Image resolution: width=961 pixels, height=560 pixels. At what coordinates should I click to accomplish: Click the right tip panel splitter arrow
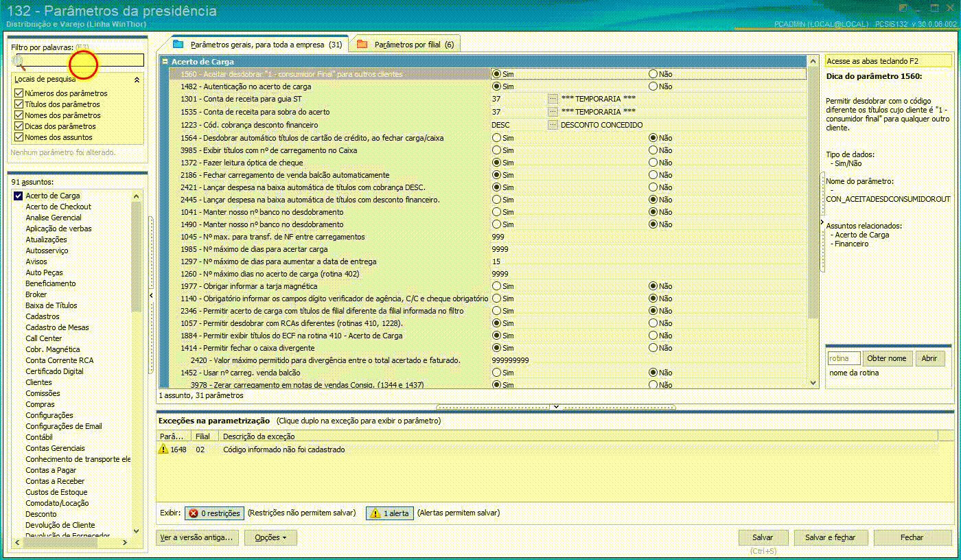point(822,222)
